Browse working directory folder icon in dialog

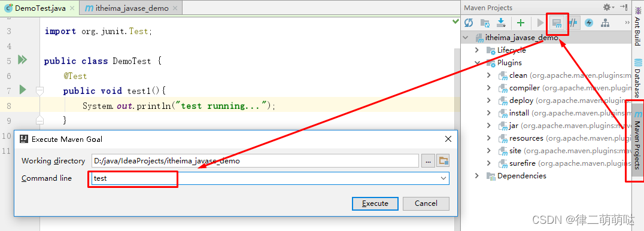point(443,161)
